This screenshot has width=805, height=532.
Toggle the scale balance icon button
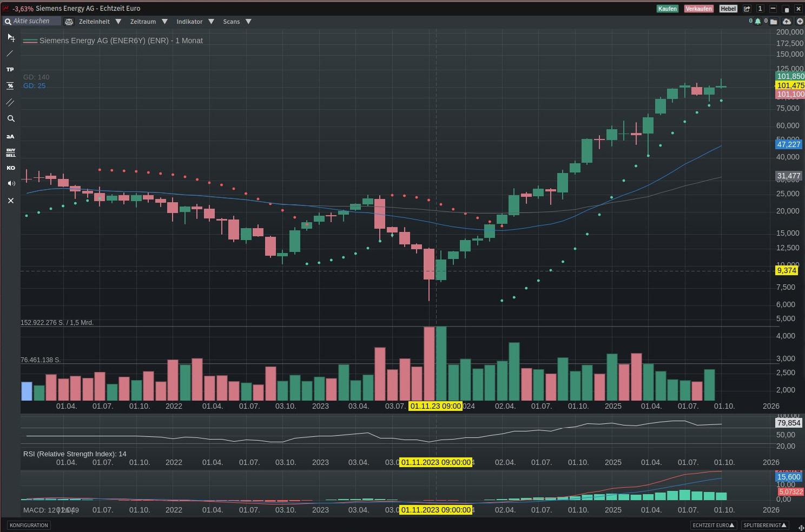tap(69, 22)
